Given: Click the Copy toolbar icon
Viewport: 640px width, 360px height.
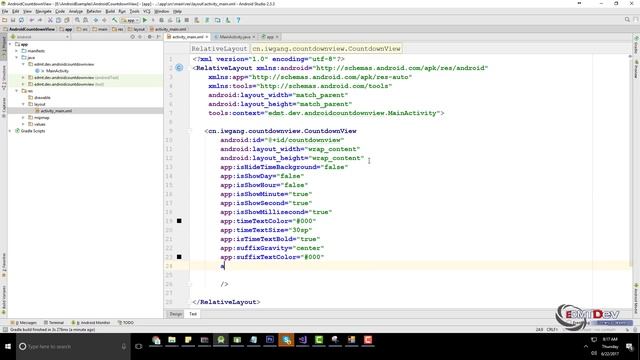Looking at the screenshot, I should point(58,20).
